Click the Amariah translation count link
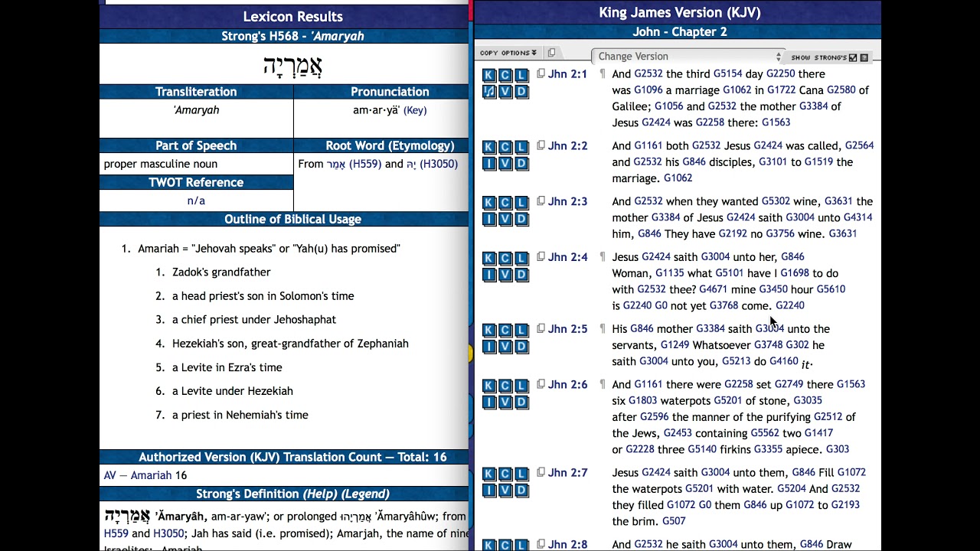This screenshot has width=980, height=551. click(x=151, y=475)
